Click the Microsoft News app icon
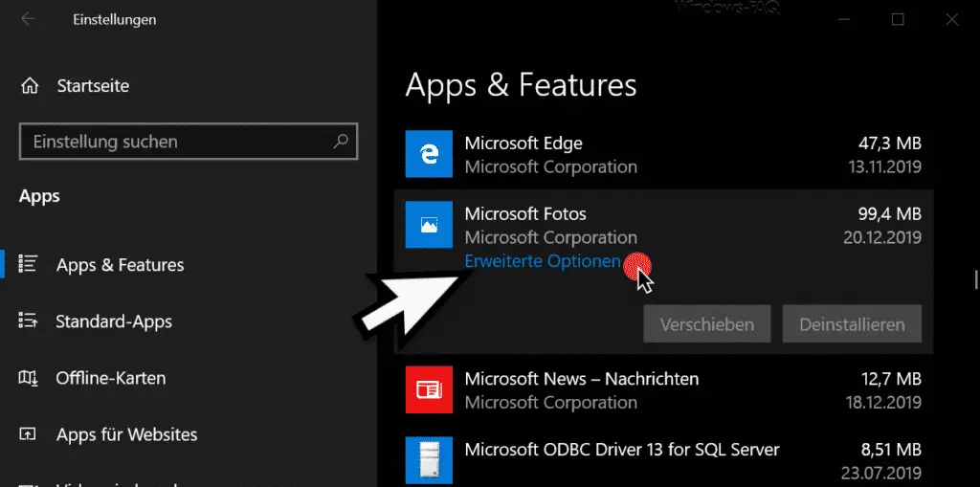The width and height of the screenshot is (980, 487). click(x=429, y=389)
